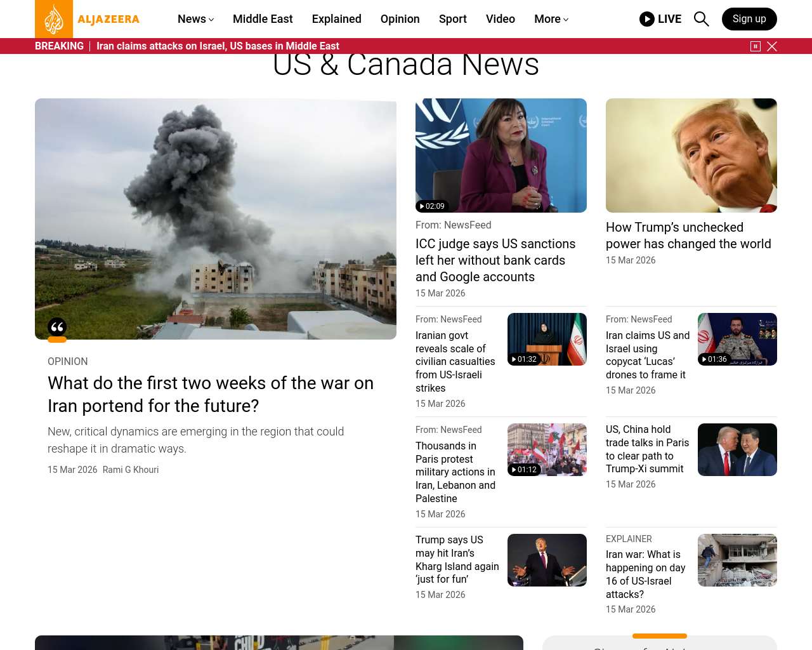Open Iran war day 16 explainer

[x=646, y=574]
